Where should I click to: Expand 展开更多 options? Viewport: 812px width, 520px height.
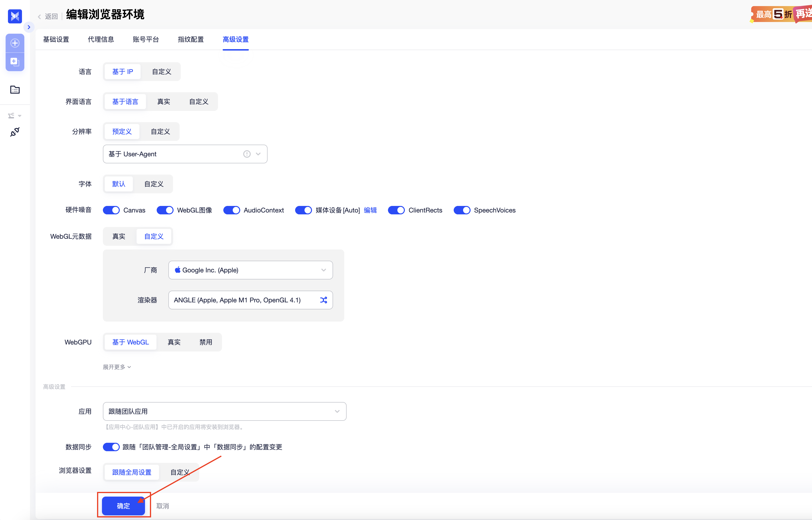tap(117, 367)
